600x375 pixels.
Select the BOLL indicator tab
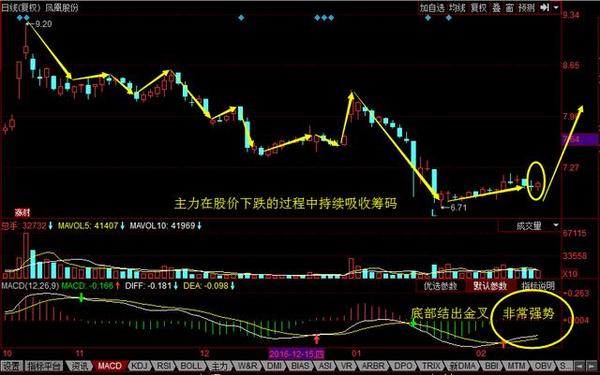(191, 366)
